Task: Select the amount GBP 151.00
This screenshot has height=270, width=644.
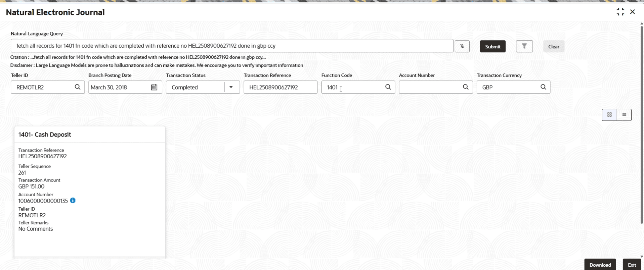Action: (31, 186)
